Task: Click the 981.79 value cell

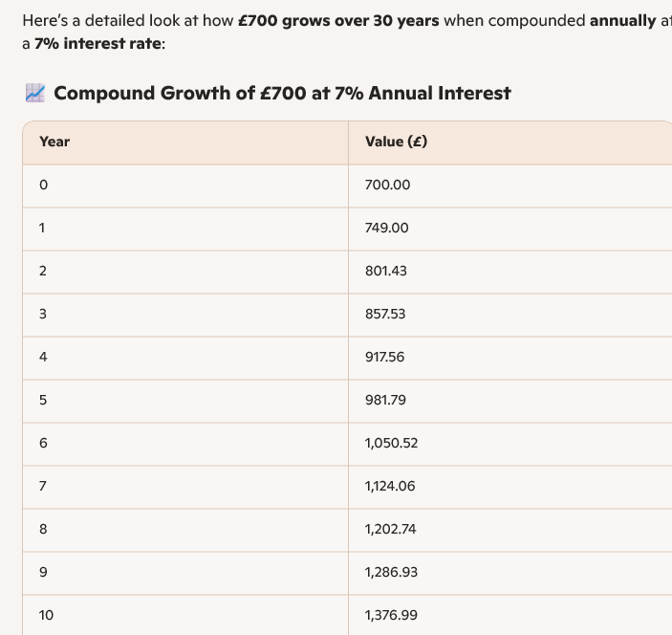Action: tap(385, 400)
